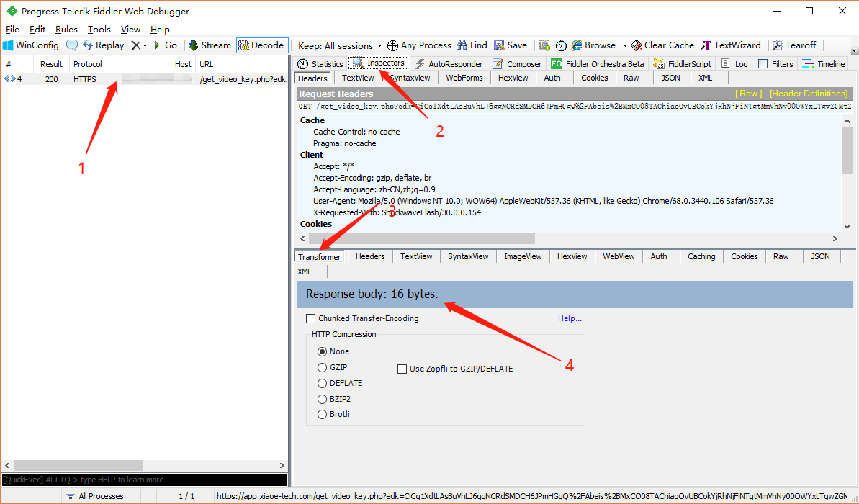Screen dimensions: 859x504
Task: Click the [Header Definitions] link
Action: [808, 94]
